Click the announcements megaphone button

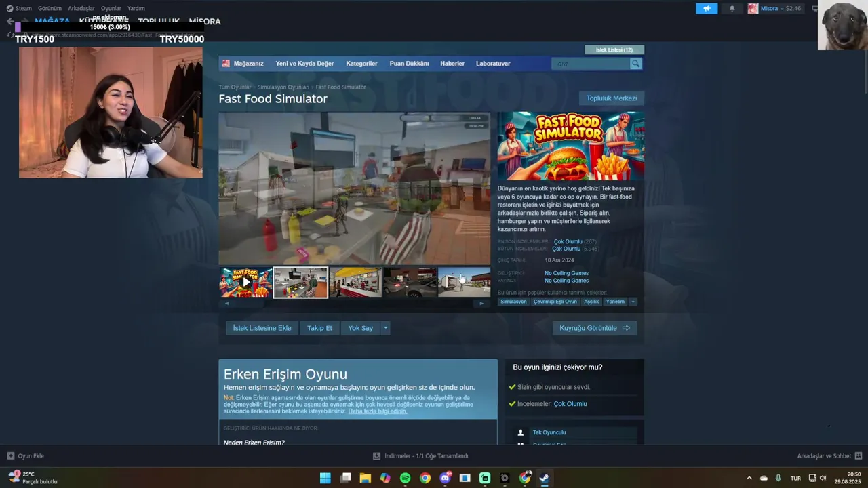(706, 9)
